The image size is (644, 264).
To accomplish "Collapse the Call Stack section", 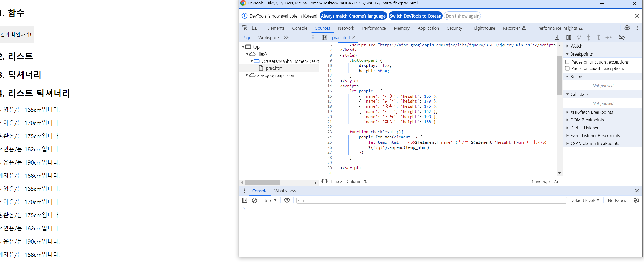I will click(x=567, y=94).
